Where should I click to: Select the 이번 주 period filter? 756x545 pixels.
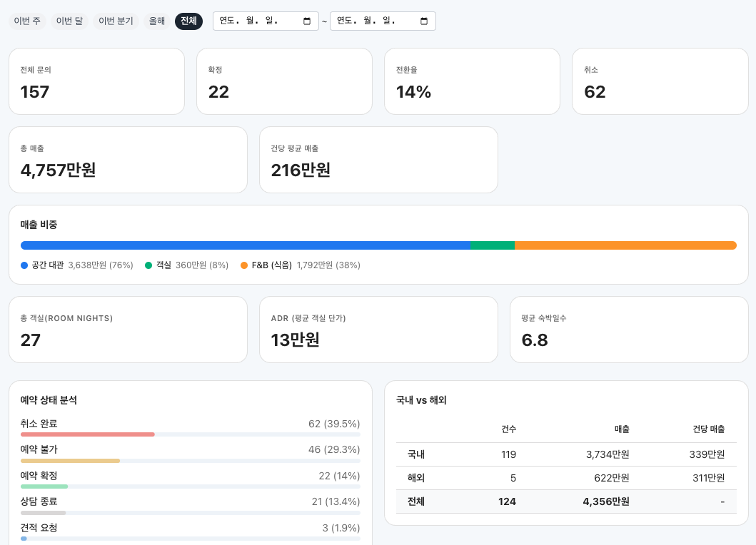pos(27,21)
